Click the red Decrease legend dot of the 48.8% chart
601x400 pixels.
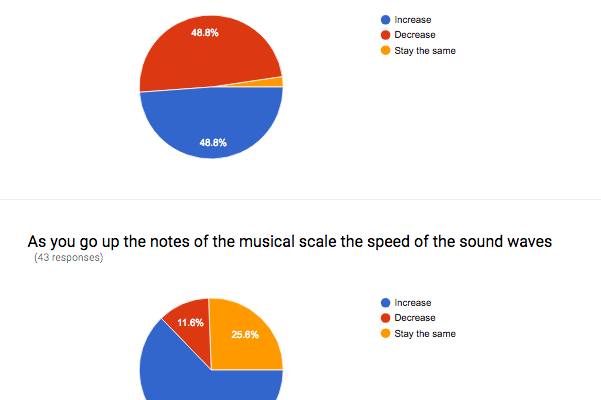(x=385, y=35)
